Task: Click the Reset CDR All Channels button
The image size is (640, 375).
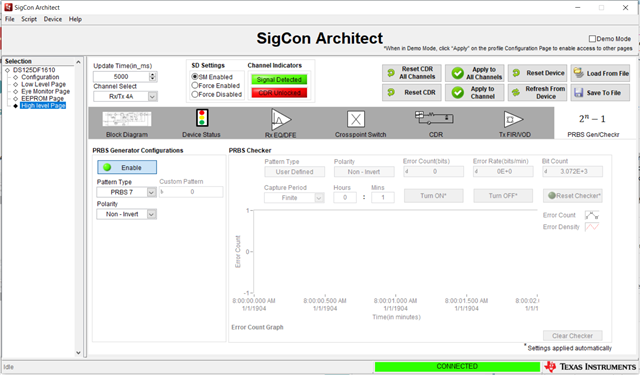Action: pos(412,73)
